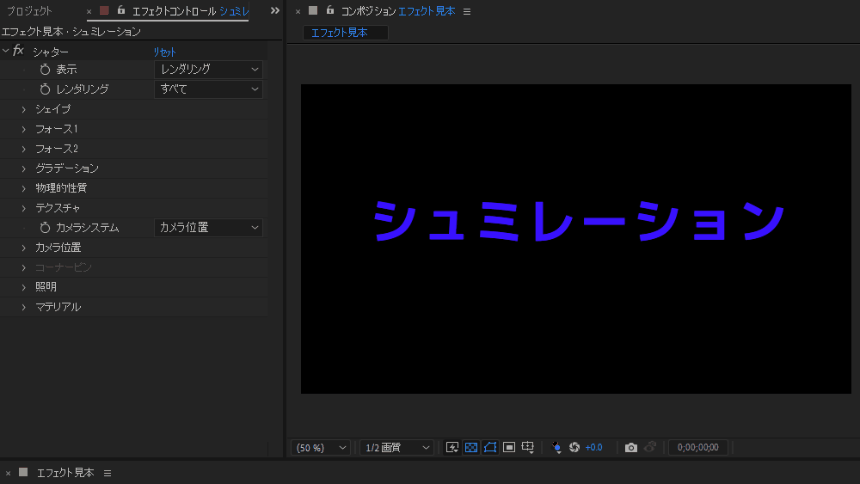This screenshot has height=484, width=860.
Task: Close the エフェクト見本 timeline tab
Action: point(8,473)
